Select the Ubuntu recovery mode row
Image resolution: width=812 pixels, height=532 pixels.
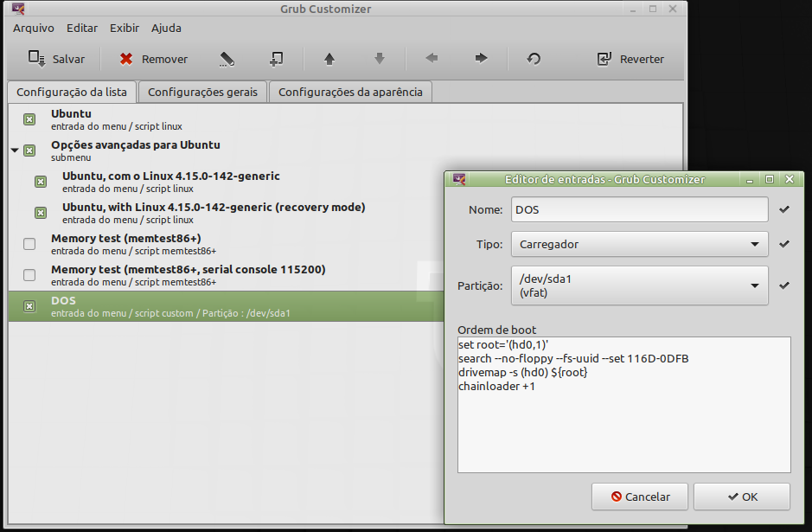point(226,213)
